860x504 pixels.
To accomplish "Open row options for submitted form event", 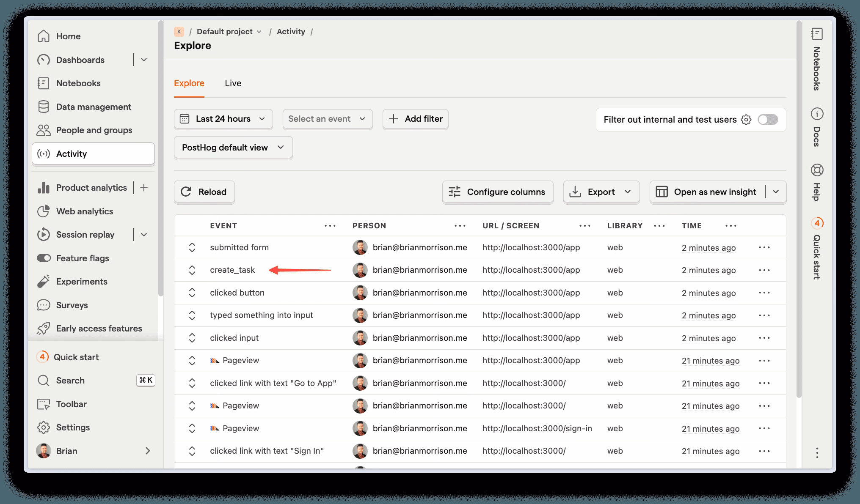I will click(764, 247).
